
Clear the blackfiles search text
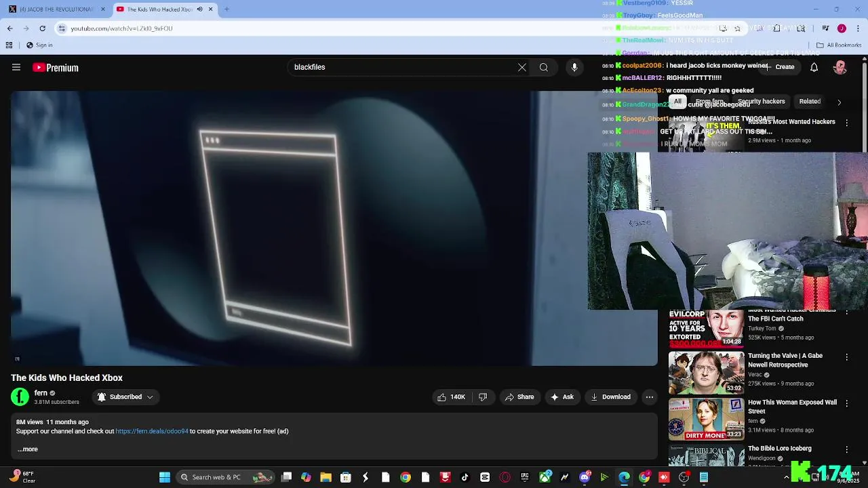(x=521, y=67)
